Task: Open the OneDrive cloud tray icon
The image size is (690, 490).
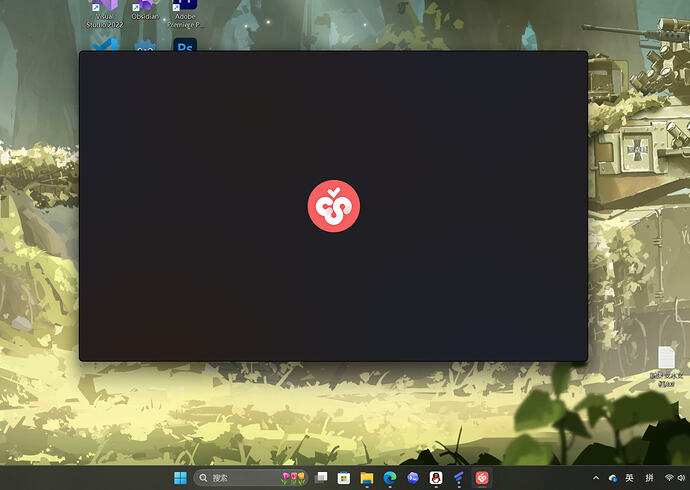Action: point(613,478)
